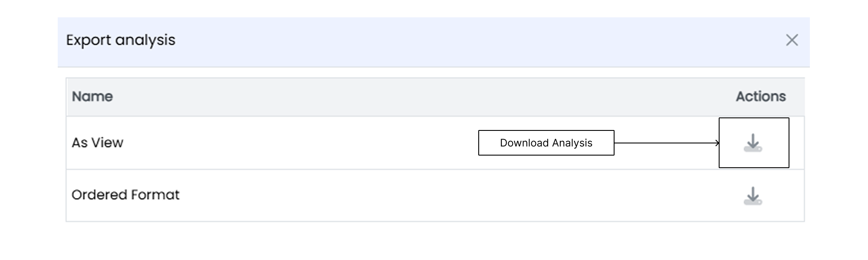Viewport: 868px width, 260px height.
Task: Click the download arrow in the Ordered Format row
Action: [753, 194]
